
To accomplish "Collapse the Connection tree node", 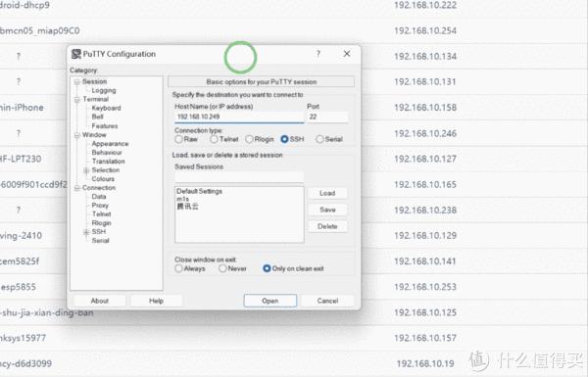I will click(76, 188).
